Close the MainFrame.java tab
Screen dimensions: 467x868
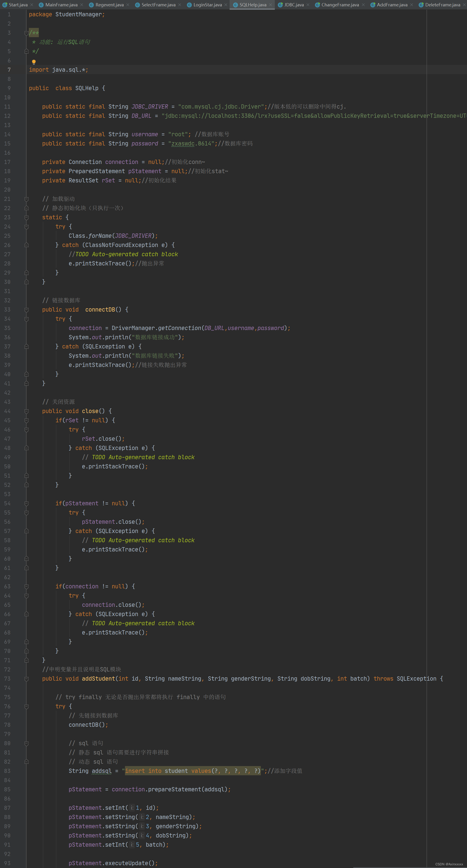81,5
